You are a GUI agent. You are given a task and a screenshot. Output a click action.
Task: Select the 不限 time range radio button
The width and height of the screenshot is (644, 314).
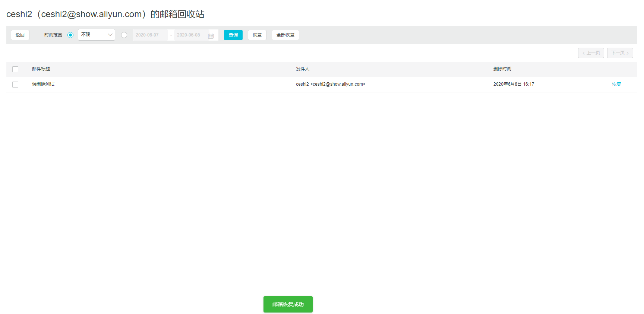tap(70, 35)
